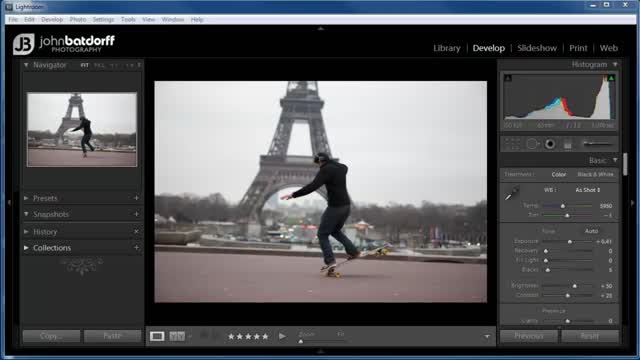The image size is (640, 360).
Task: Open the Window menu
Action: click(173, 20)
